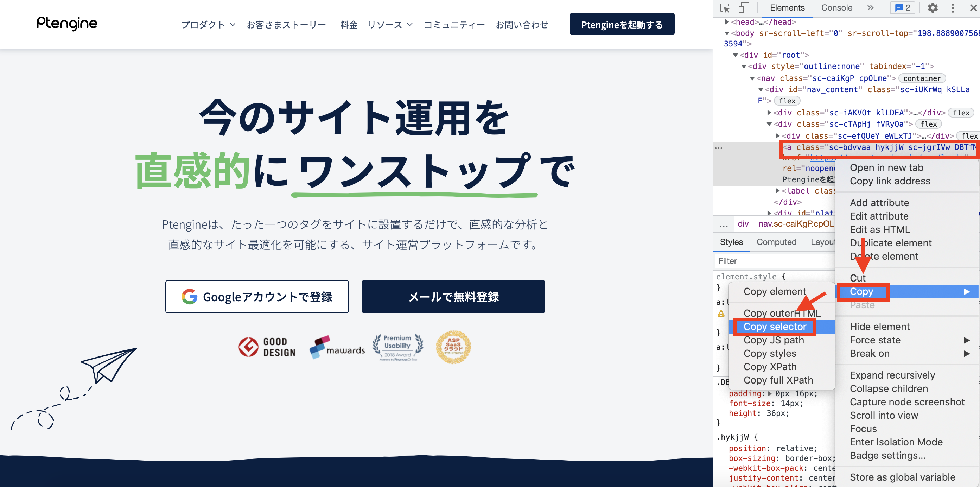Click the yellow warning icon in Styles
The width and height of the screenshot is (980, 487).
(x=721, y=314)
